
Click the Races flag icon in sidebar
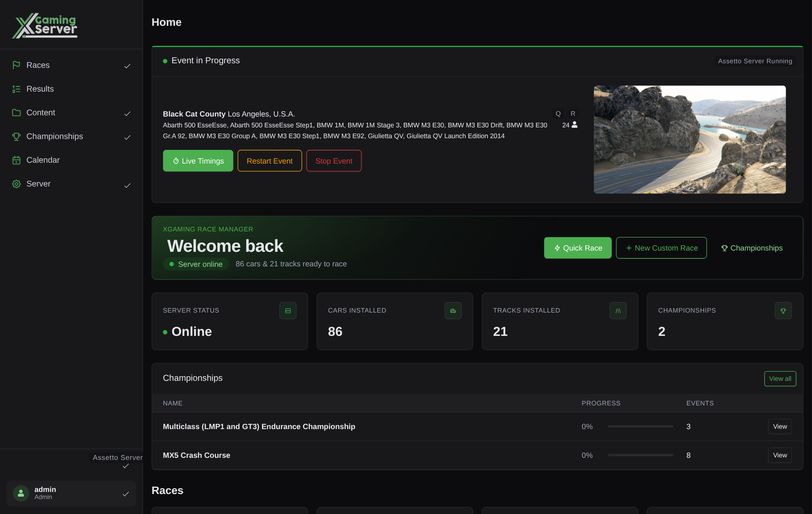(16, 65)
